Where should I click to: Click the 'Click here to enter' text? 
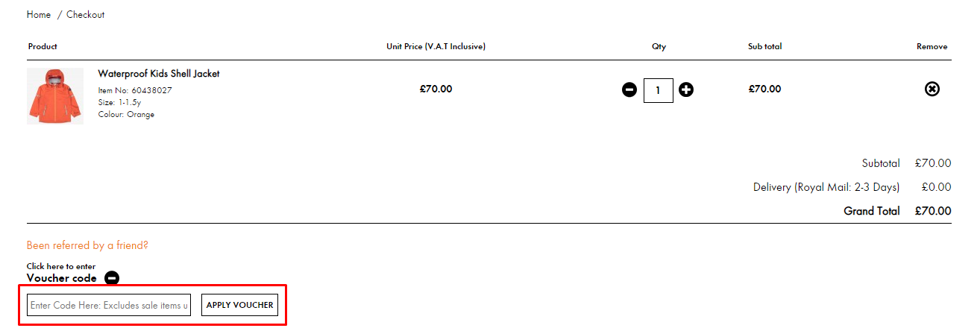point(61,266)
